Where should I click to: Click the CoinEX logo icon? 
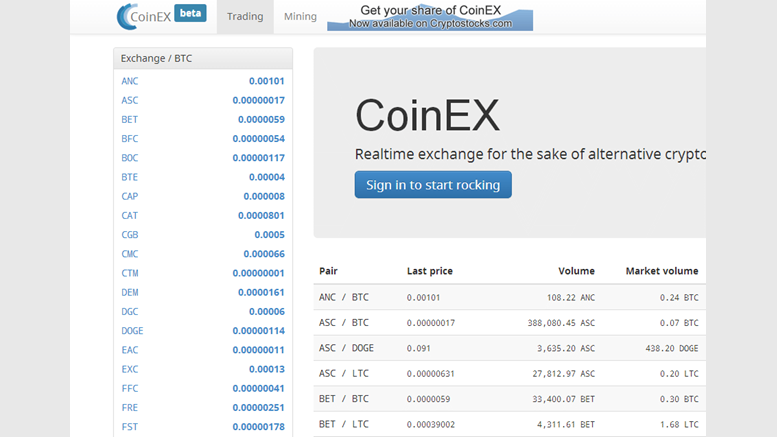(127, 16)
